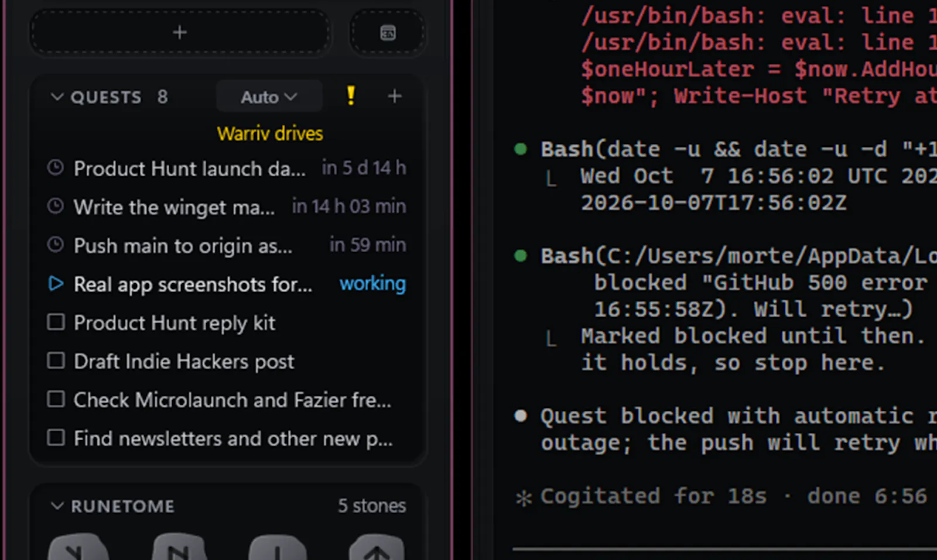The image size is (937, 560).
Task: Click the dashed plus box at top
Action: click(180, 32)
